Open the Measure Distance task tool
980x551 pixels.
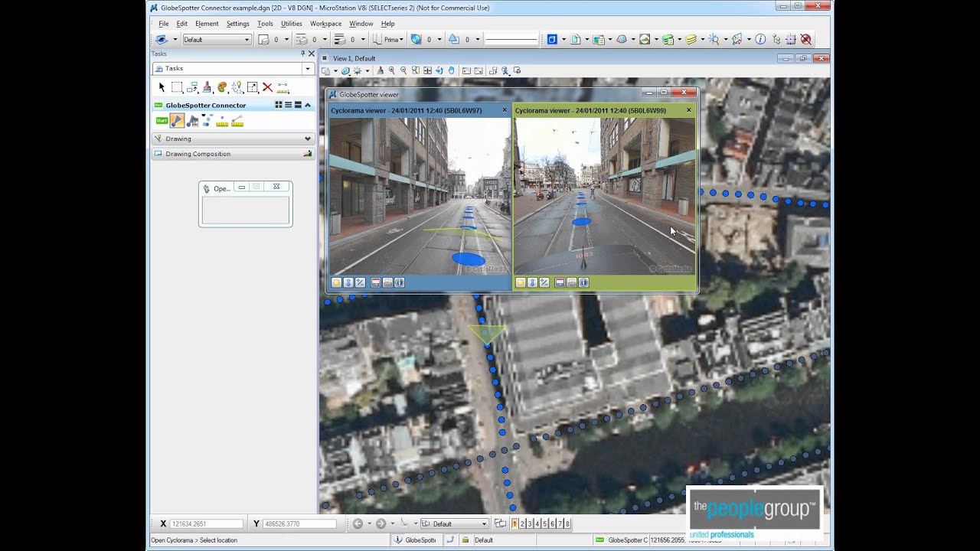point(283,87)
